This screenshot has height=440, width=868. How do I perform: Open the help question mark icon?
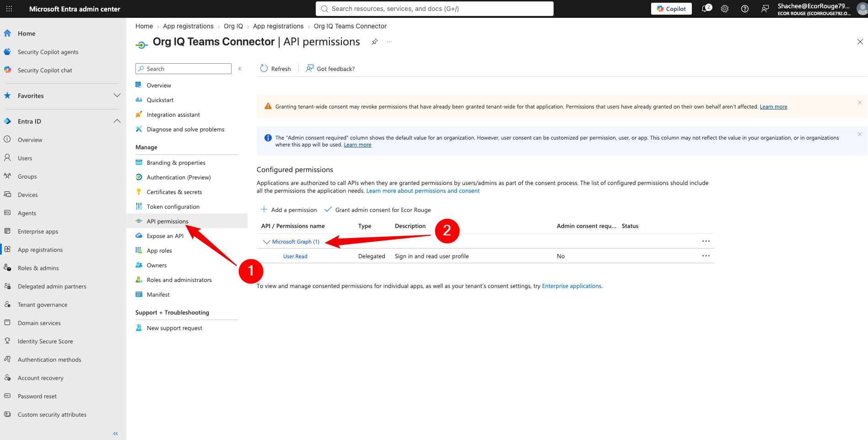tap(745, 9)
